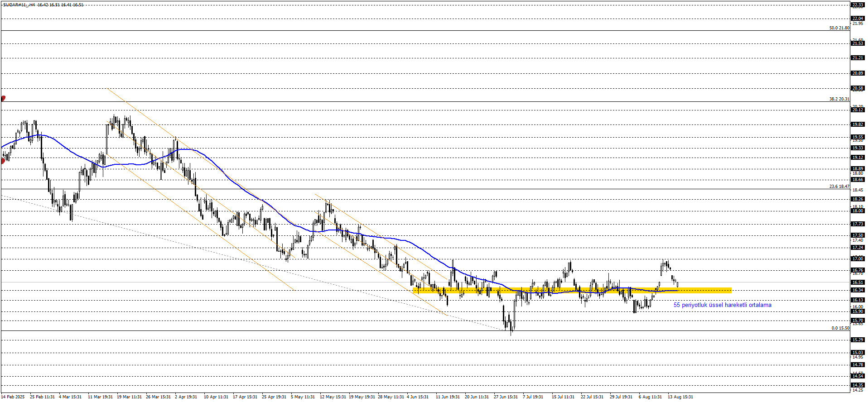This screenshot has width=868, height=402.
Task: Click the time axis label '26 Mar 15:31'
Action: coord(158,397)
